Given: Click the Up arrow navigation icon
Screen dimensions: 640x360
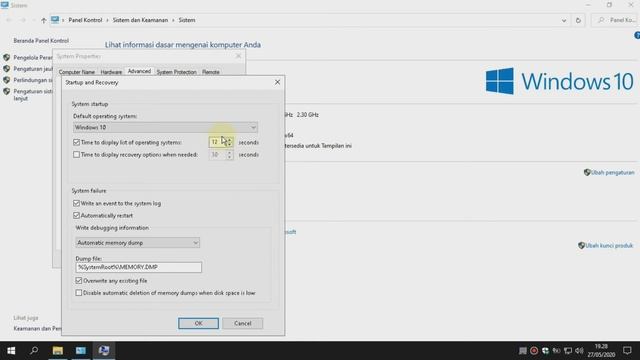Looking at the screenshot, I should (44, 20).
